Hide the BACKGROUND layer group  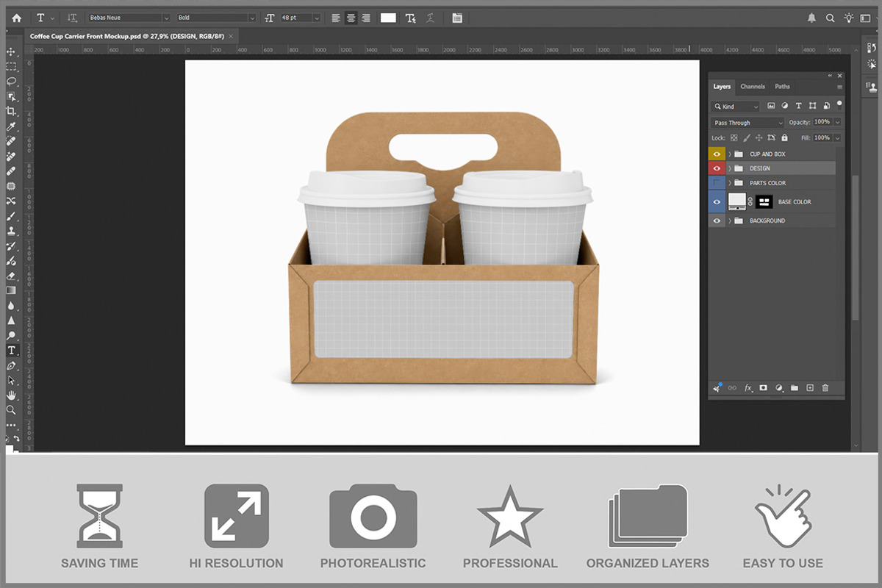717,220
